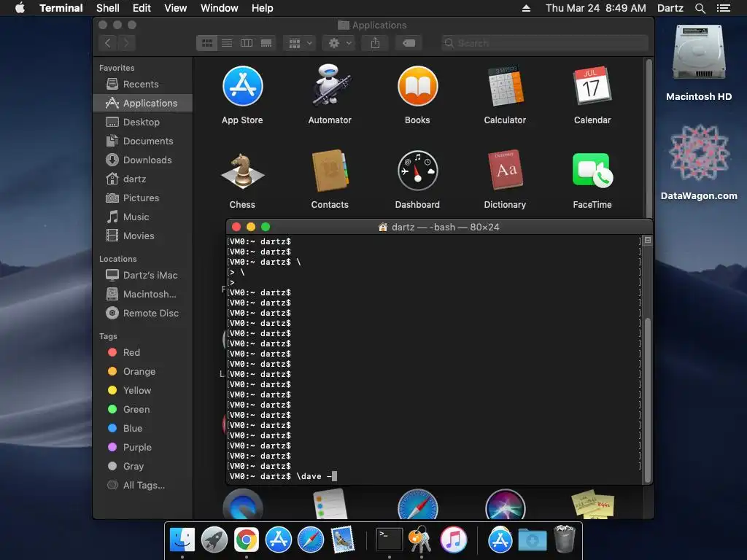The height and width of the screenshot is (560, 747).
Task: Select the Purple tag
Action: [x=142, y=448]
